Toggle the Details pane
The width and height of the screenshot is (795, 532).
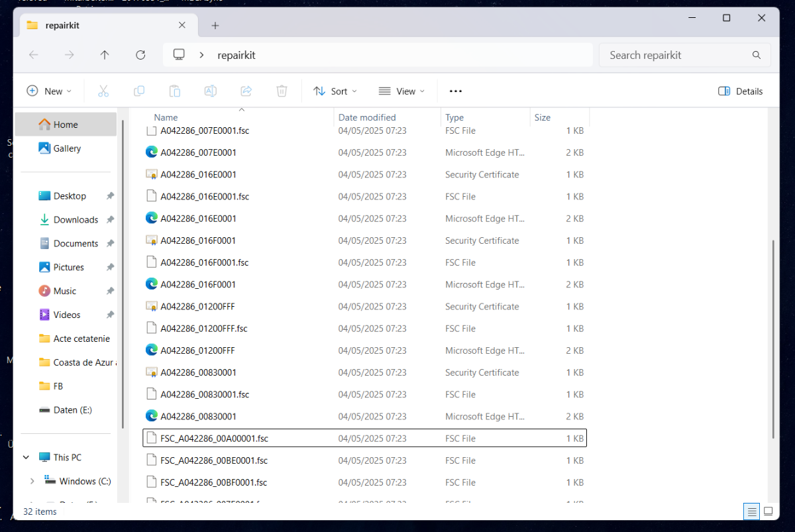741,91
